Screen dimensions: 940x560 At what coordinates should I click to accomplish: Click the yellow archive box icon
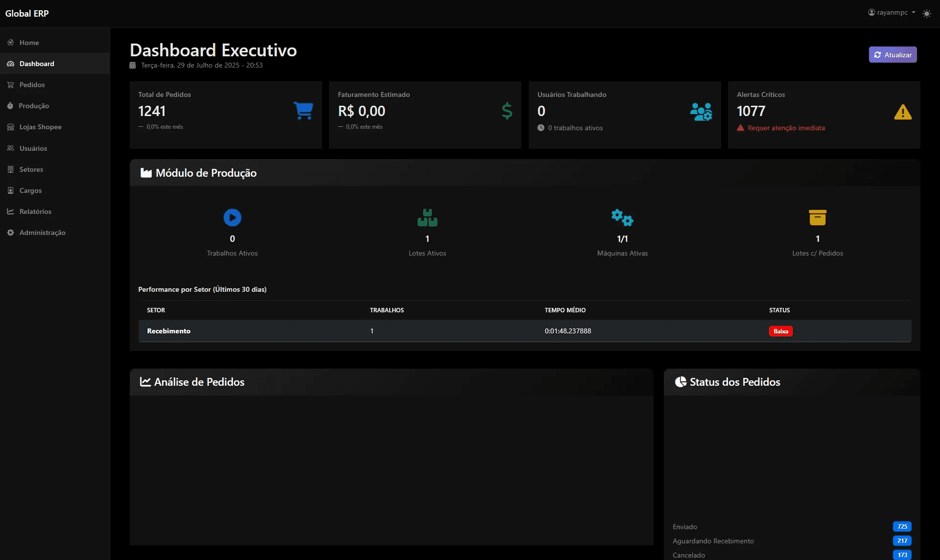coord(817,217)
